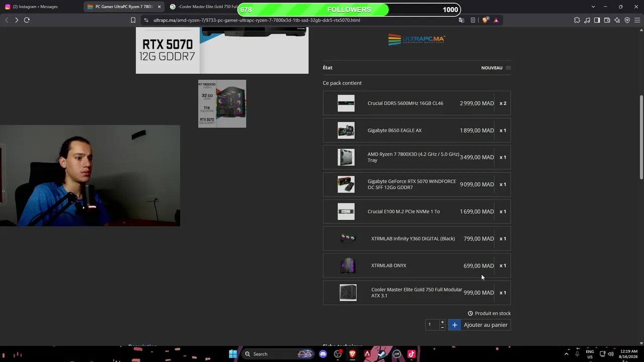Screen dimensions: 644x362
Task: Open the Gigabyte GeForce RTX 5070 WINDFORCE link
Action: tap(412, 185)
